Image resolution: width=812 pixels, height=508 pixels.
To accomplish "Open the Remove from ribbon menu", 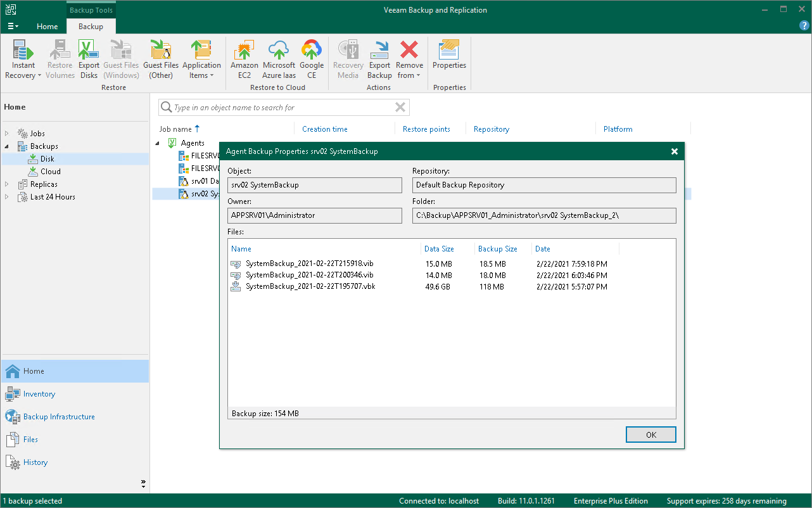I will click(409, 60).
